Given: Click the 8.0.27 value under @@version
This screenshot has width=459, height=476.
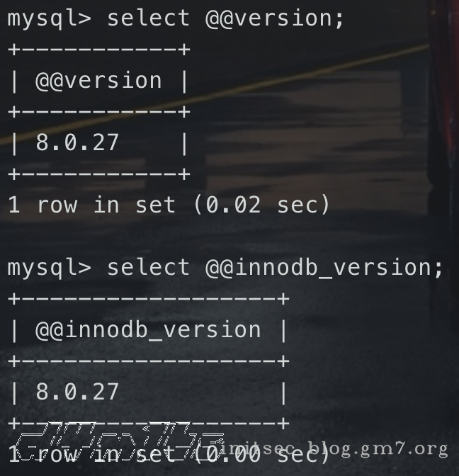Looking at the screenshot, I should click(77, 143).
